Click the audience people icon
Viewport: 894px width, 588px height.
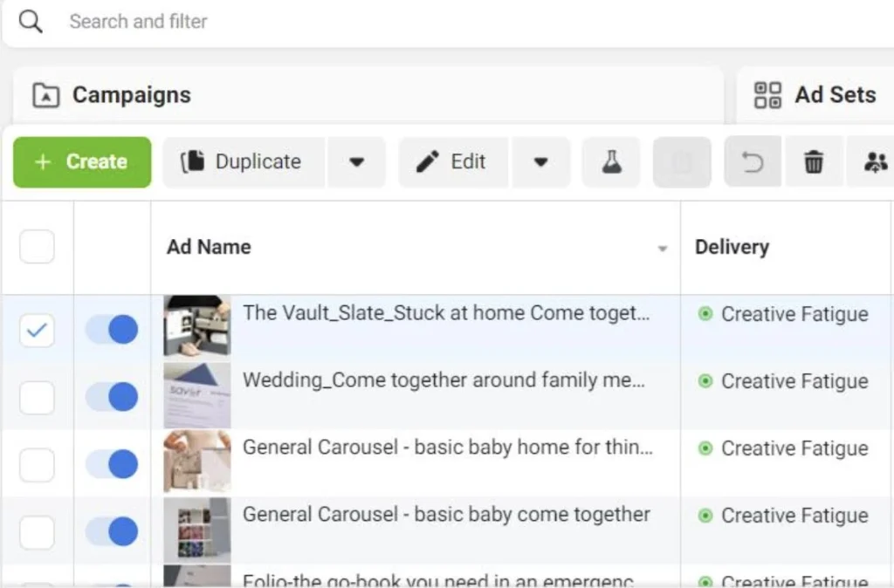coord(875,162)
